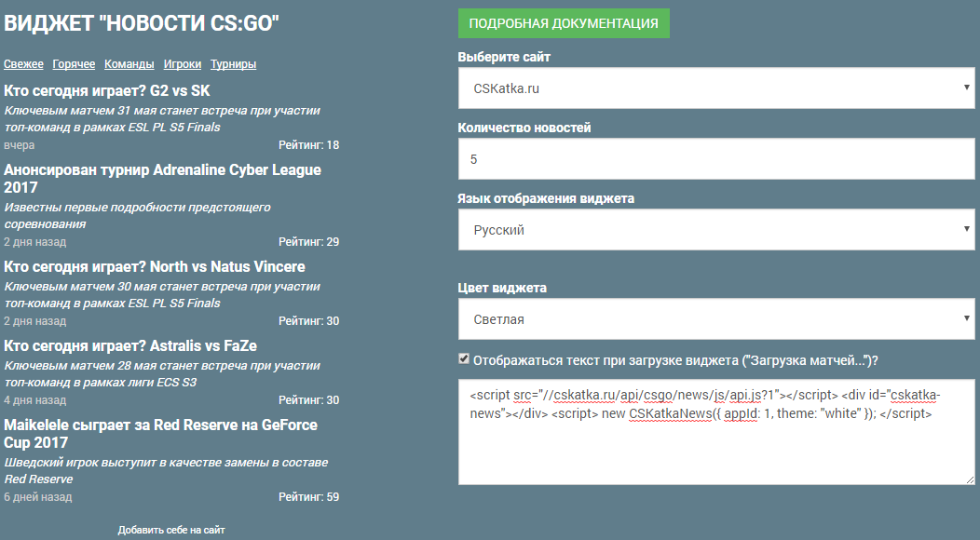Viewport: 980px width, 540px height.
Task: Click the 'Рейтинг: 18' text
Action: coord(308,145)
